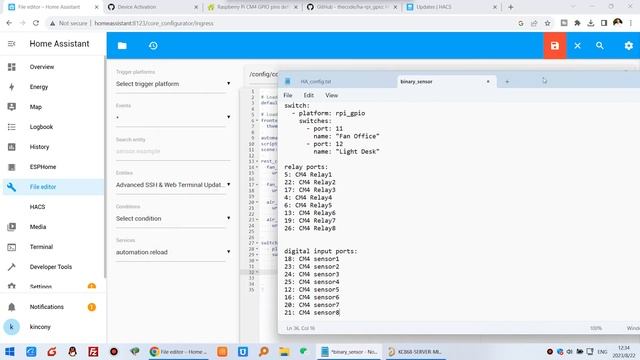Collapse the Home Assistant sidebar menu icon
640x360 pixels.
(x=11, y=44)
